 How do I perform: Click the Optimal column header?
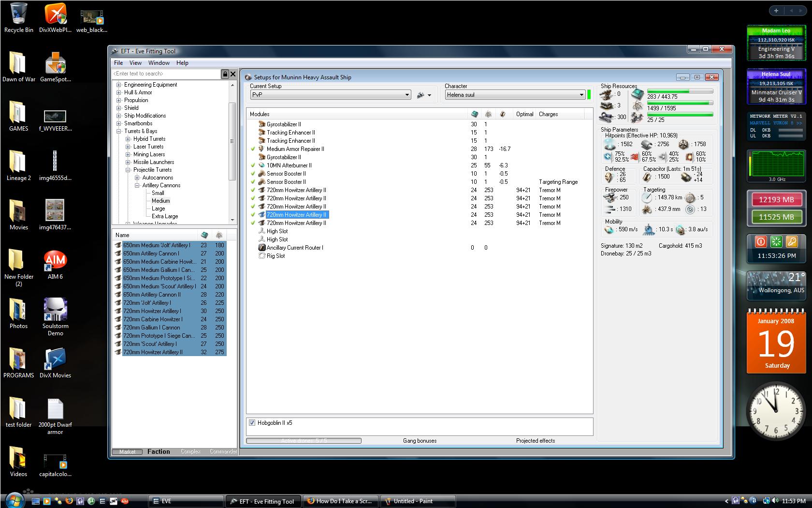pyautogui.click(x=524, y=114)
